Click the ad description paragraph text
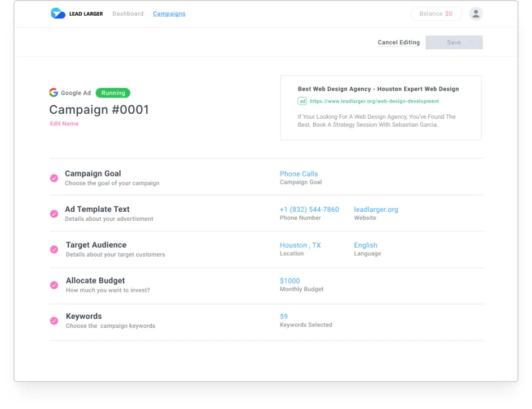This screenshot has height=409, width=532. [x=377, y=120]
